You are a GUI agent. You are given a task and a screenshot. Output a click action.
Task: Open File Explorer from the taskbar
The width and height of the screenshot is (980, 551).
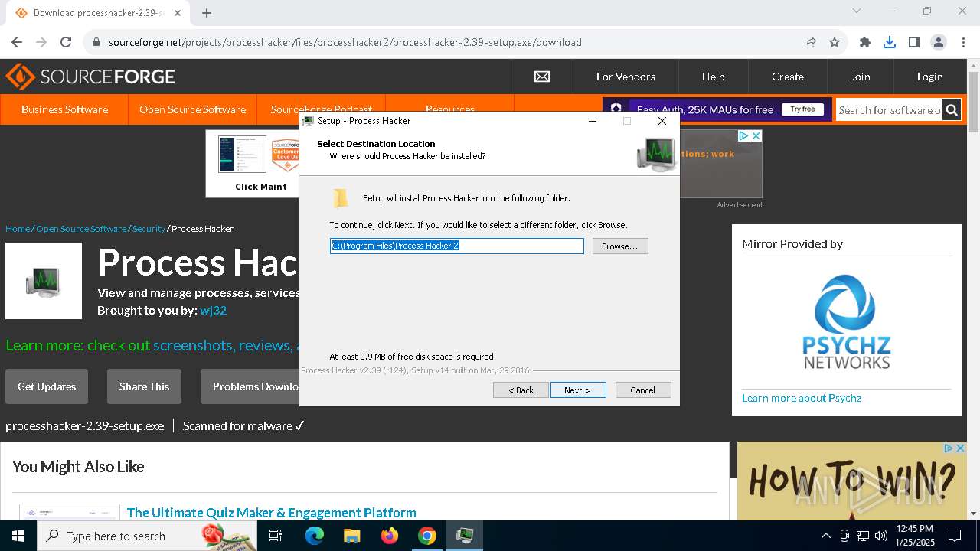(352, 536)
